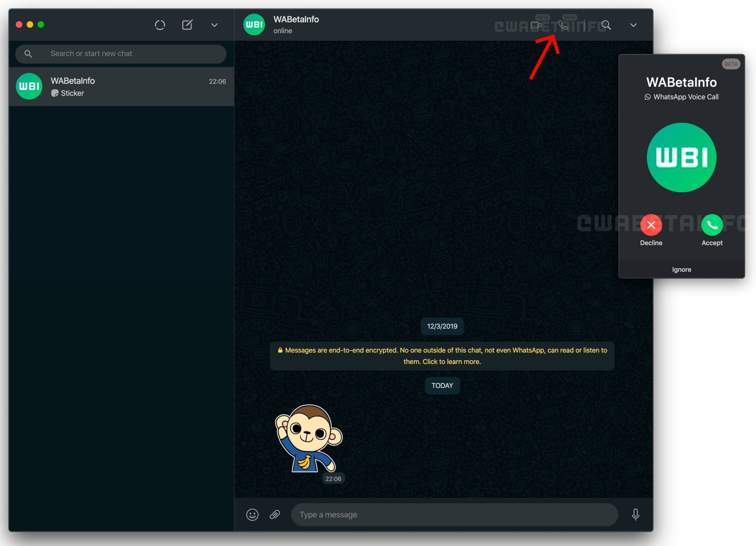Click the end-to-end encryption notice
The width and height of the screenshot is (756, 546).
click(x=442, y=356)
